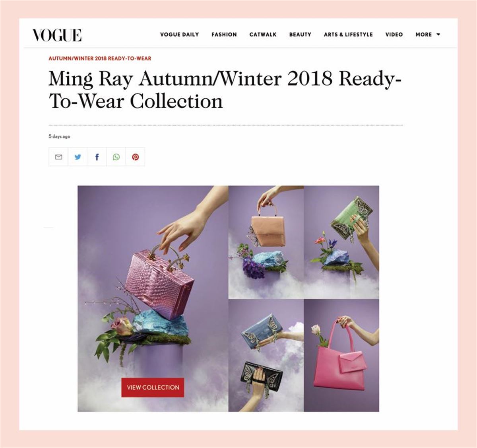This screenshot has width=477, height=448.
Task: Share via WhatsApp icon
Action: (x=116, y=157)
